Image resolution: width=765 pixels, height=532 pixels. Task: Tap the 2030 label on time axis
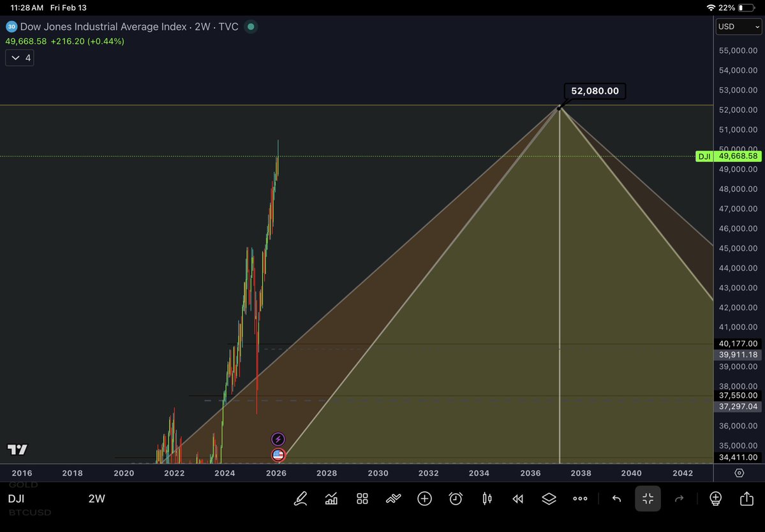point(378,473)
